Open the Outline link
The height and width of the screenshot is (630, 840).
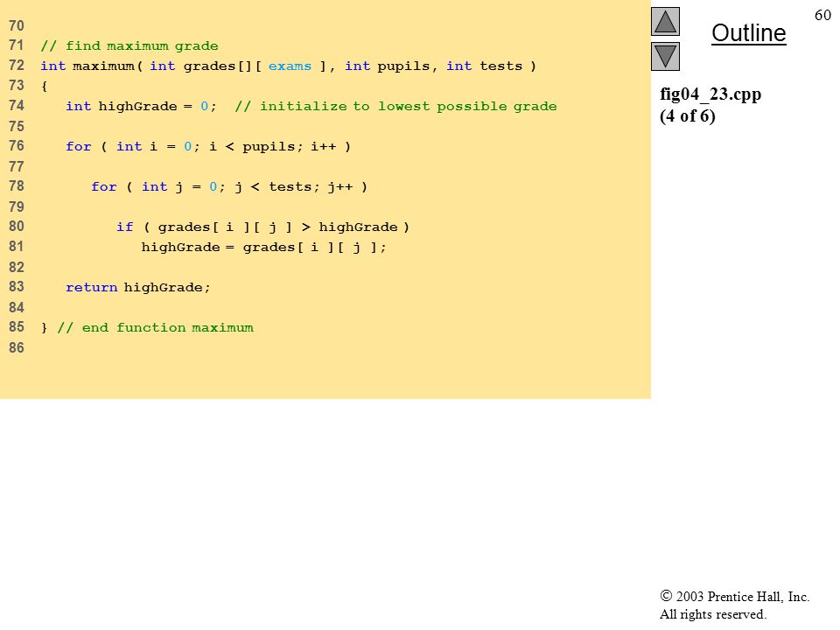(x=748, y=33)
